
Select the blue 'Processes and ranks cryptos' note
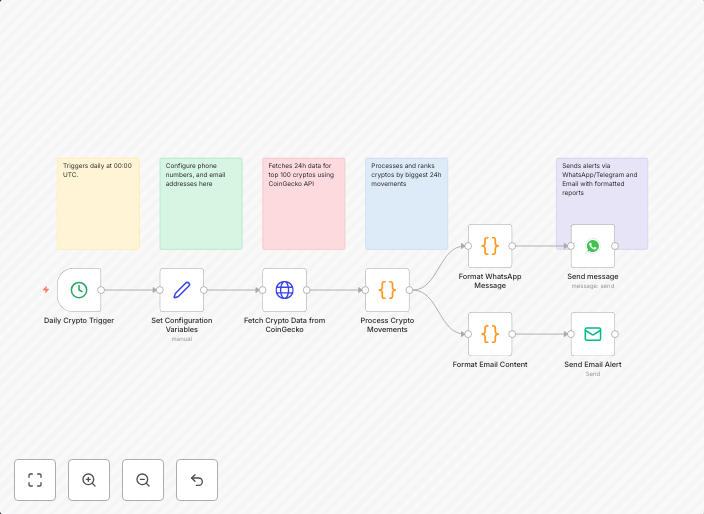406,215
